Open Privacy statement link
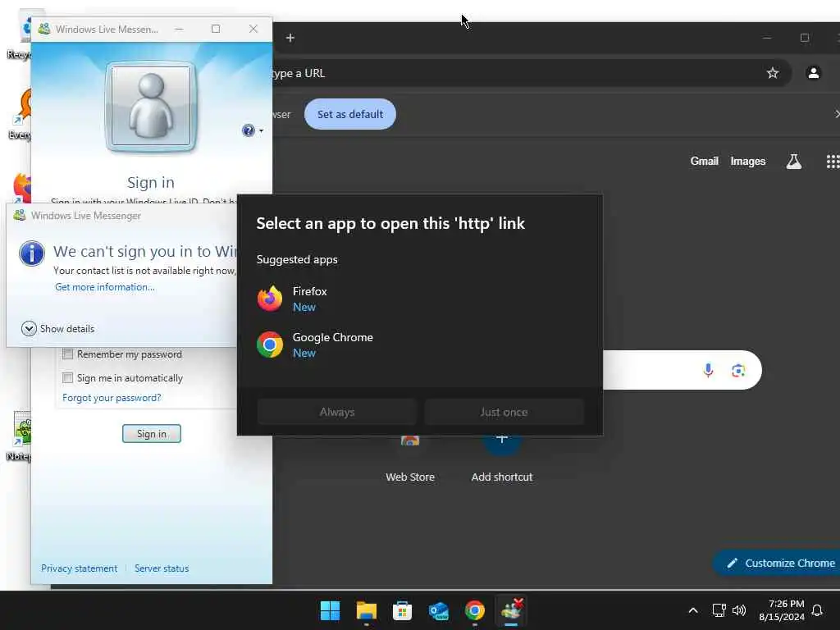Screen dimensions: 840x630 coord(79,568)
